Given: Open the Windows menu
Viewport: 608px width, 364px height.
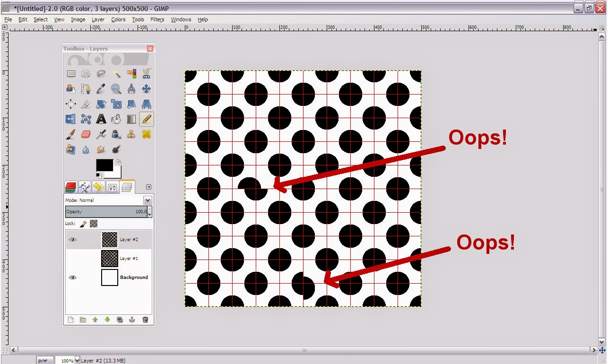Looking at the screenshot, I should [181, 19].
